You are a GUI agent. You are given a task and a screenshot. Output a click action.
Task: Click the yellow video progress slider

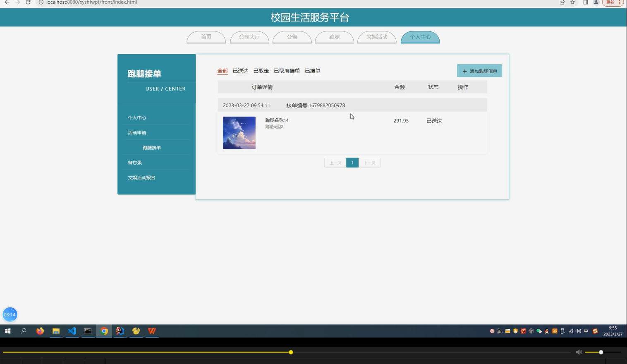[x=291, y=352]
